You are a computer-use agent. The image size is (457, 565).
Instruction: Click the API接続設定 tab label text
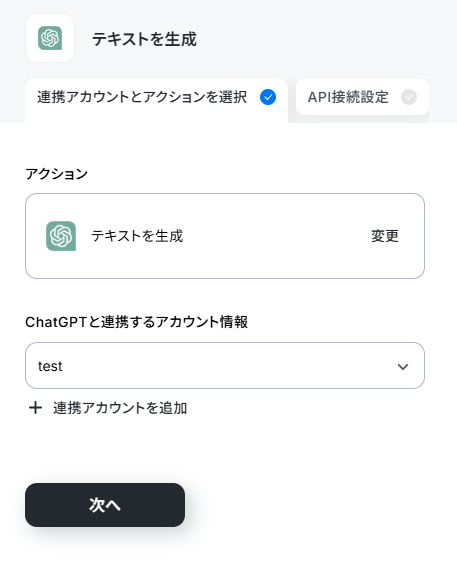pyautogui.click(x=348, y=97)
